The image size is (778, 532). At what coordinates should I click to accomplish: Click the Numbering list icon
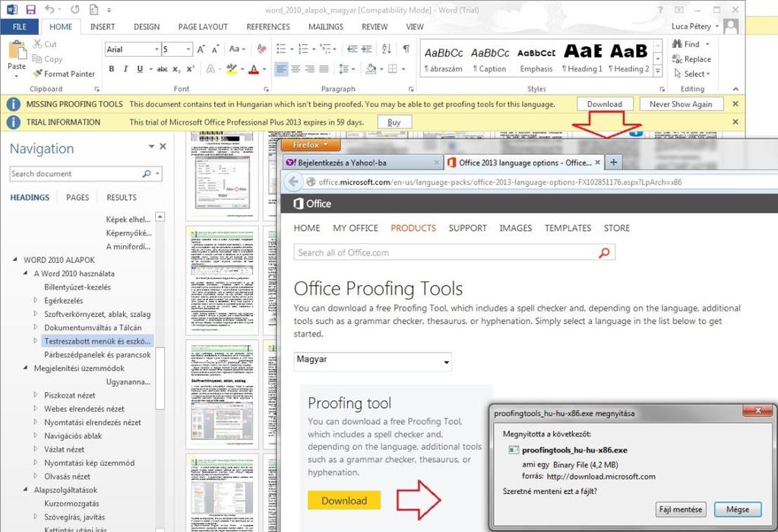pyautogui.click(x=303, y=49)
